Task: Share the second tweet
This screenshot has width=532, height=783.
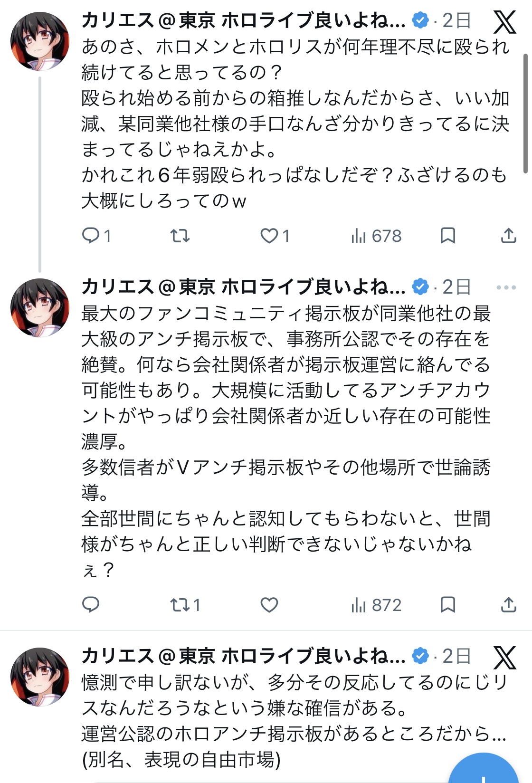Action: (x=508, y=605)
